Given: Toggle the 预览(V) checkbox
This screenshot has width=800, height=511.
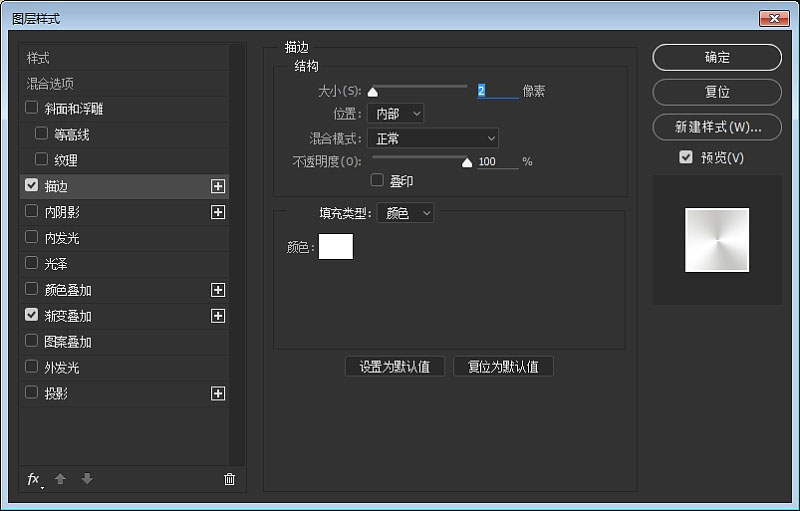Looking at the screenshot, I should pos(686,157).
